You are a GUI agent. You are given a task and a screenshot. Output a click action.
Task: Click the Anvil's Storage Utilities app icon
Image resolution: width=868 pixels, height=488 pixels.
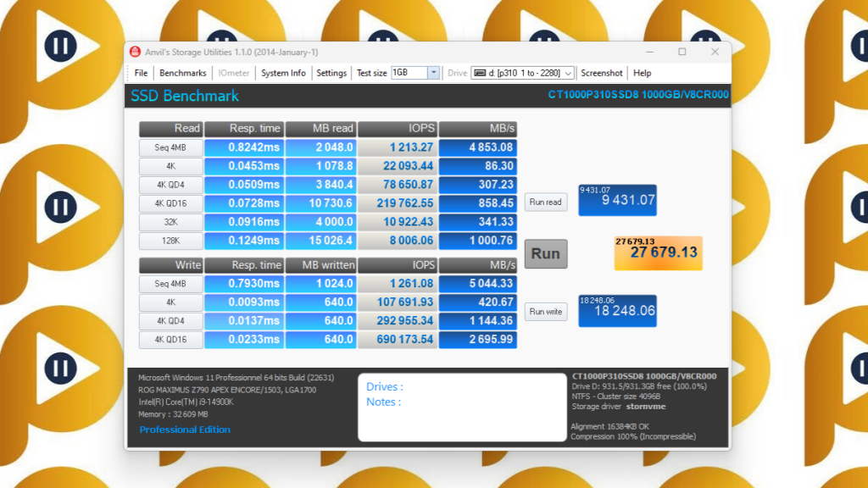click(135, 52)
